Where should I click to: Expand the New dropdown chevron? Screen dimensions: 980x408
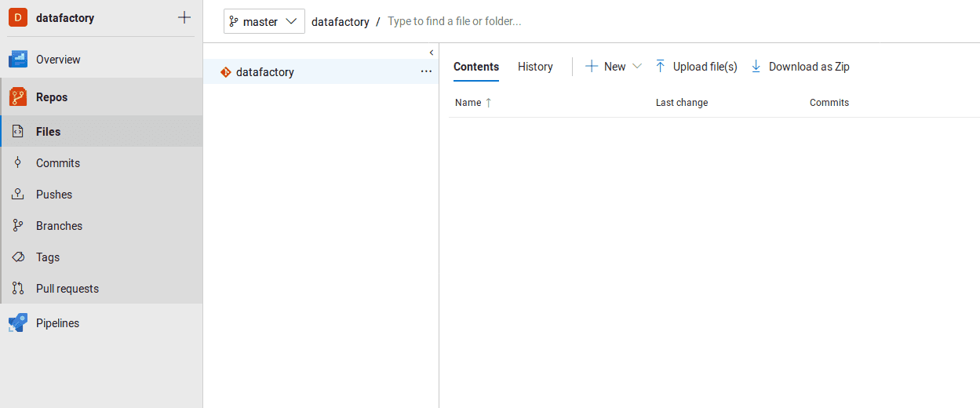coord(637,67)
